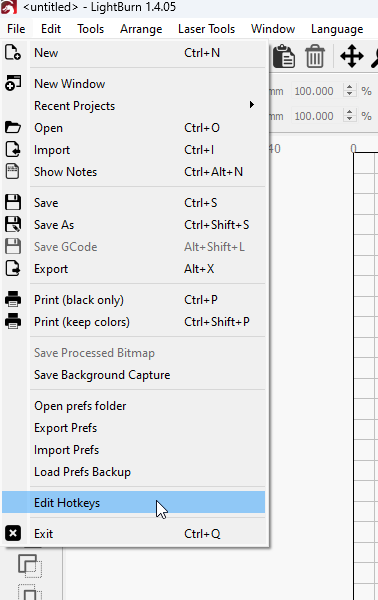
Task: Click the Paste clipboard toolbar icon
Action: click(284, 57)
